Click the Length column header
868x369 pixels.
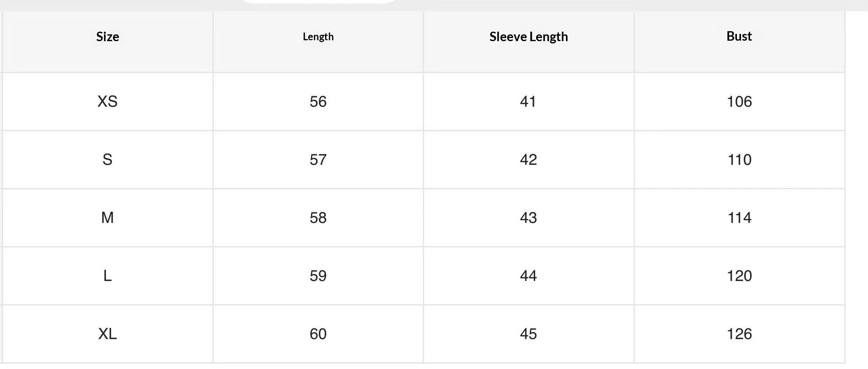(318, 37)
